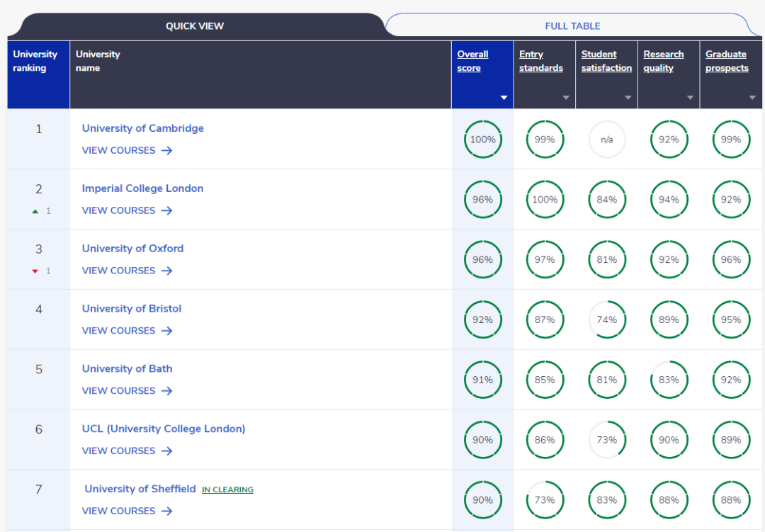Click the green up arrow under rank 2

point(35,211)
